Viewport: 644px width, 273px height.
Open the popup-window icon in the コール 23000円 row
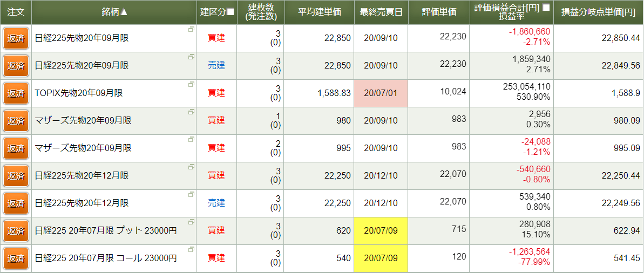coord(192,249)
